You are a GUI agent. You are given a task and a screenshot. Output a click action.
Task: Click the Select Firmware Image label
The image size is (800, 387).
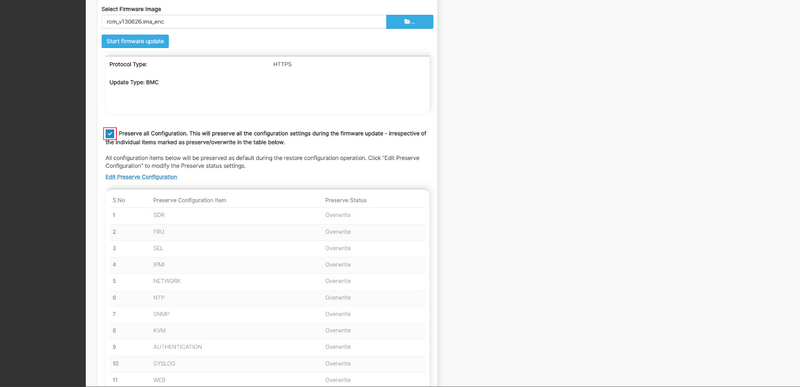pos(131,9)
